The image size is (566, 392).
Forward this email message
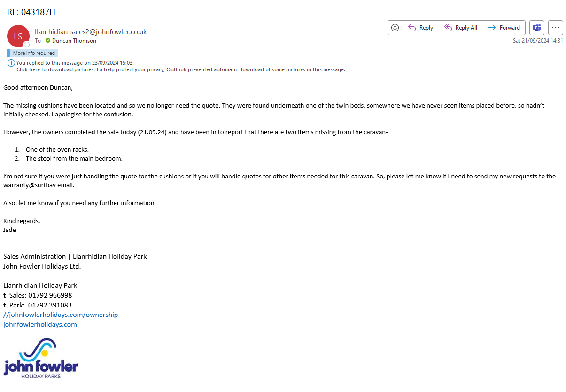(504, 28)
